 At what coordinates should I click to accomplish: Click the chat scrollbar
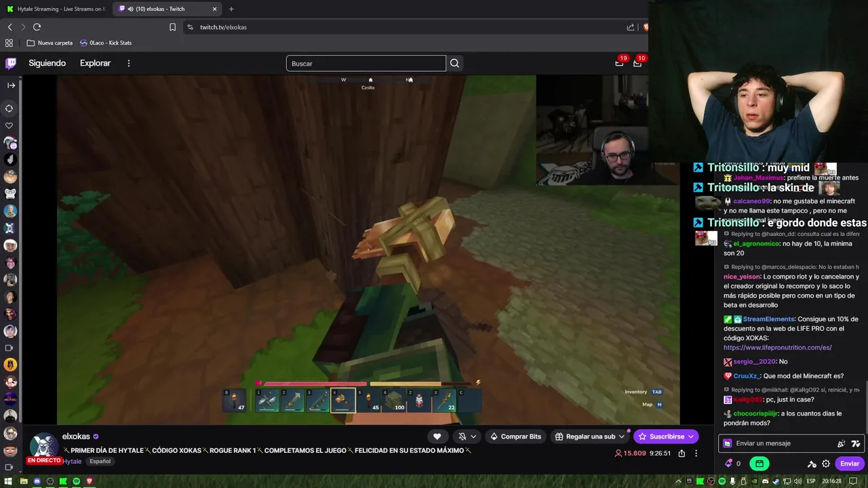866,407
